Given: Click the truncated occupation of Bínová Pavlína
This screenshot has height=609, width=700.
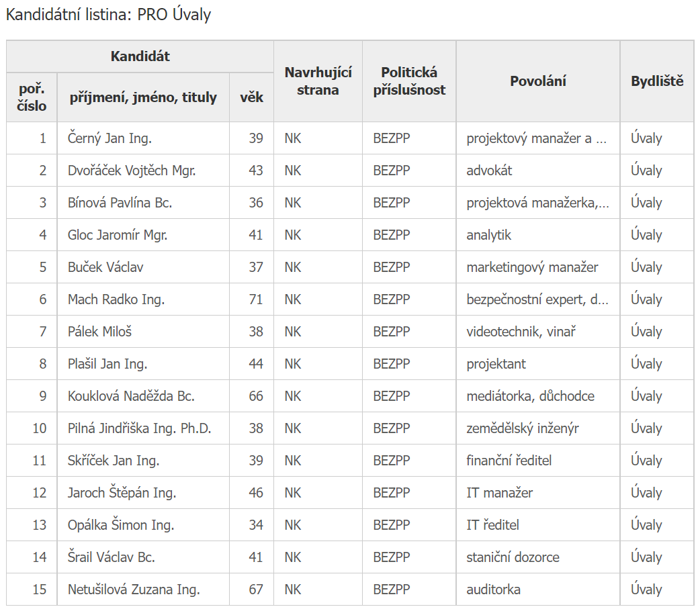Looking at the screenshot, I should (537, 203).
